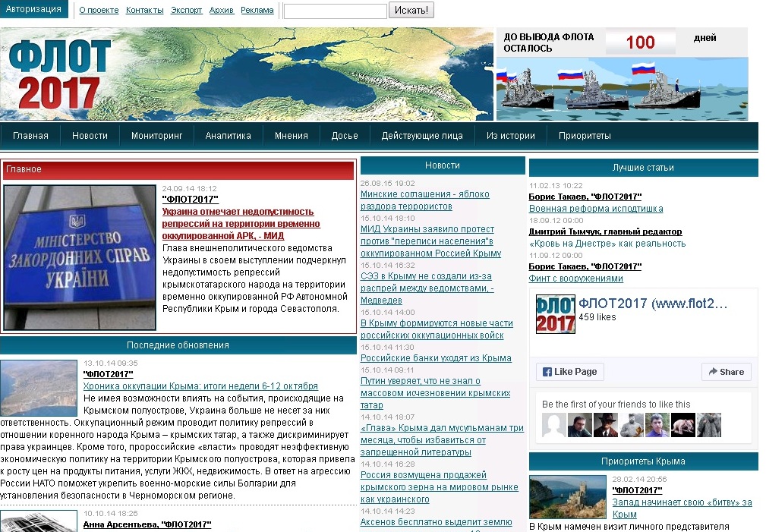Click the Swallow's Nest castle thumbnail
The height and width of the screenshot is (532, 766).
[x=567, y=497]
